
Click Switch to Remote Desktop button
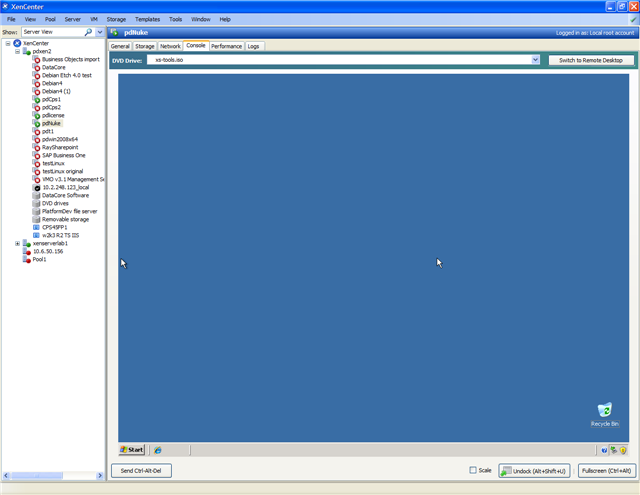point(590,60)
